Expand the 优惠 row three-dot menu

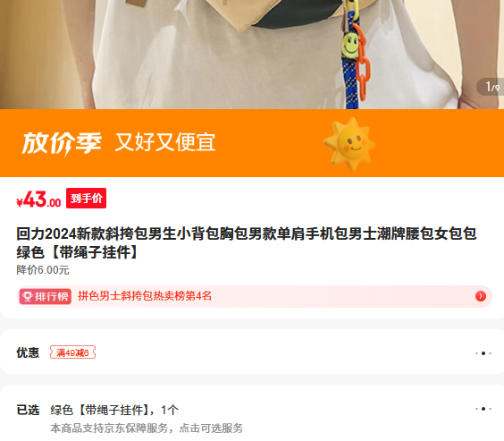click(483, 353)
